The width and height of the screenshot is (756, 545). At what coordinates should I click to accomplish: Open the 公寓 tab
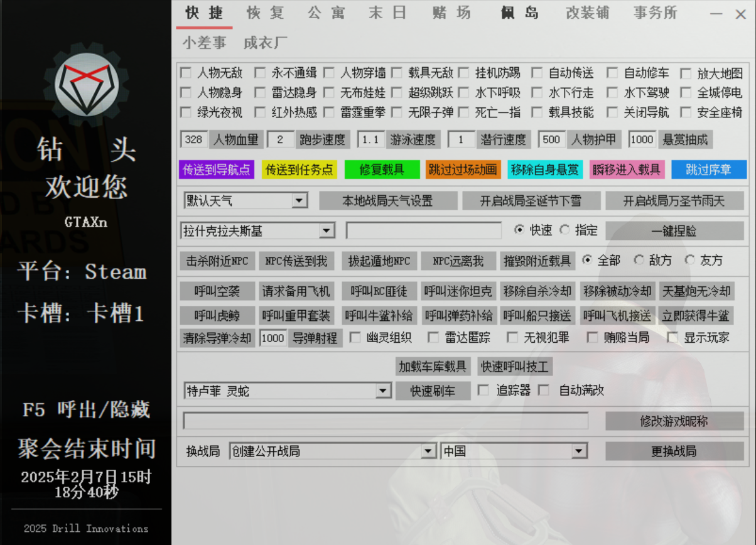tap(326, 13)
